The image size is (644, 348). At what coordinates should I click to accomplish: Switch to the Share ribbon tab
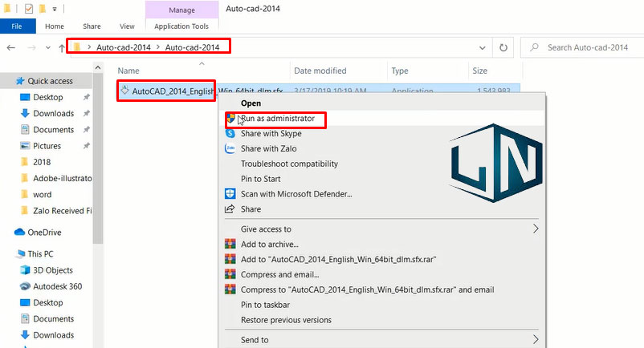92,26
